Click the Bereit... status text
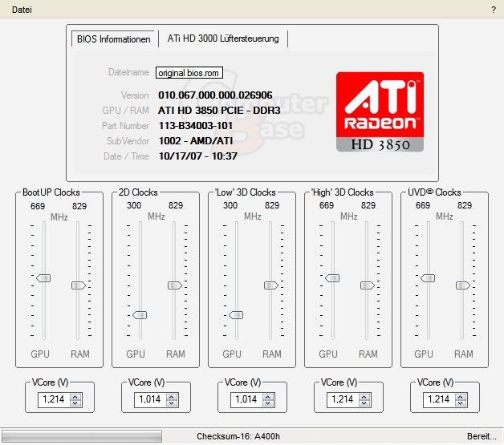The height and width of the screenshot is (445, 504). click(x=482, y=436)
